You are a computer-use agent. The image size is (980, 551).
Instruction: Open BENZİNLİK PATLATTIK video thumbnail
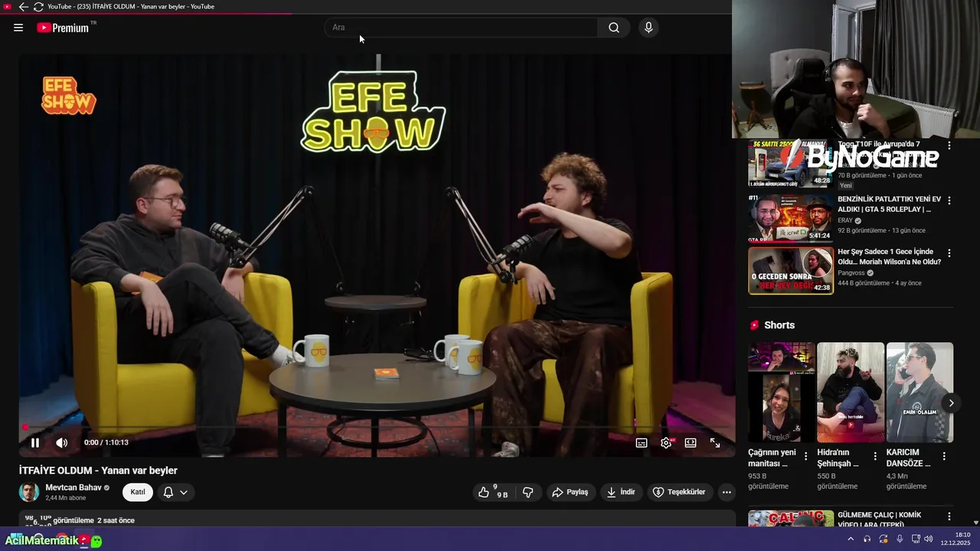(x=791, y=218)
